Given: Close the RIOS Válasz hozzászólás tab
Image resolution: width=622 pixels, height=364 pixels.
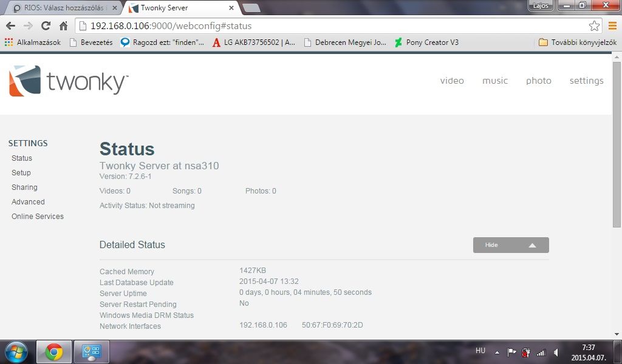Looking at the screenshot, I should pos(115,8).
